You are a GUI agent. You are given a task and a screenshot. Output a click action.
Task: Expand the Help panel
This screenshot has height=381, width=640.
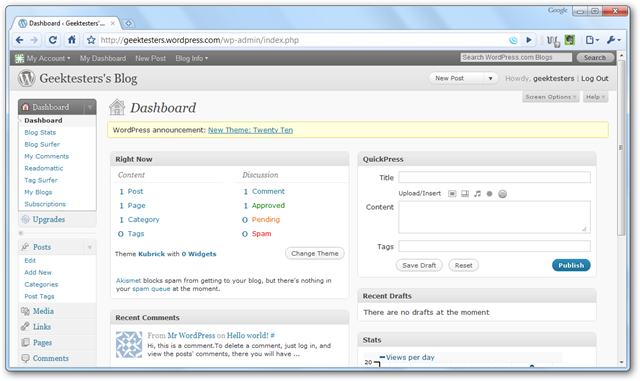[x=595, y=97]
